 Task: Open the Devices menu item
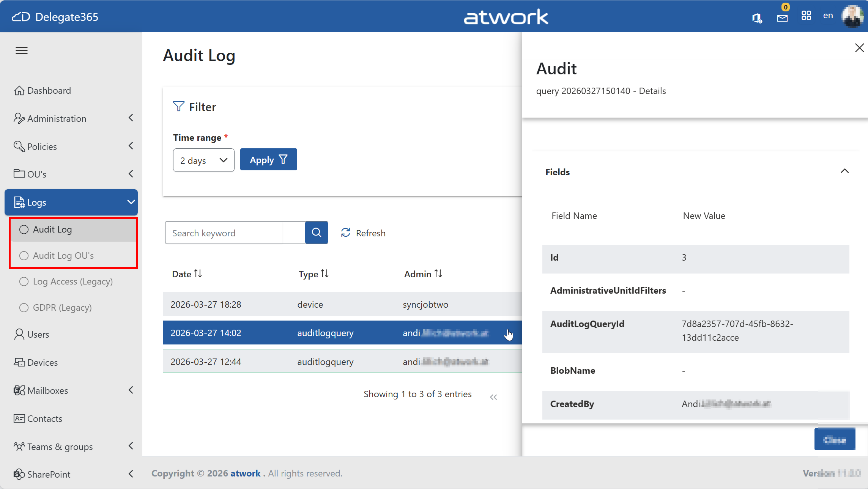pos(43,362)
